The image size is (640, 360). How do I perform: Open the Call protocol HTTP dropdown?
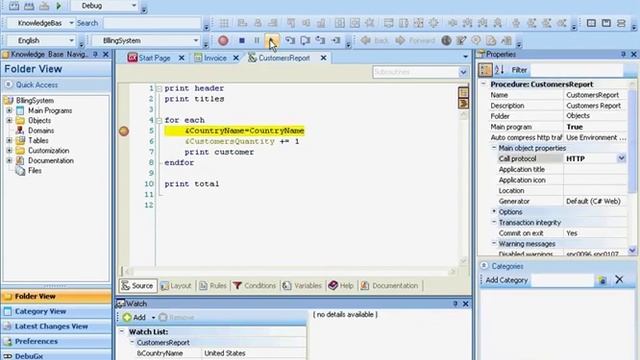click(621, 158)
